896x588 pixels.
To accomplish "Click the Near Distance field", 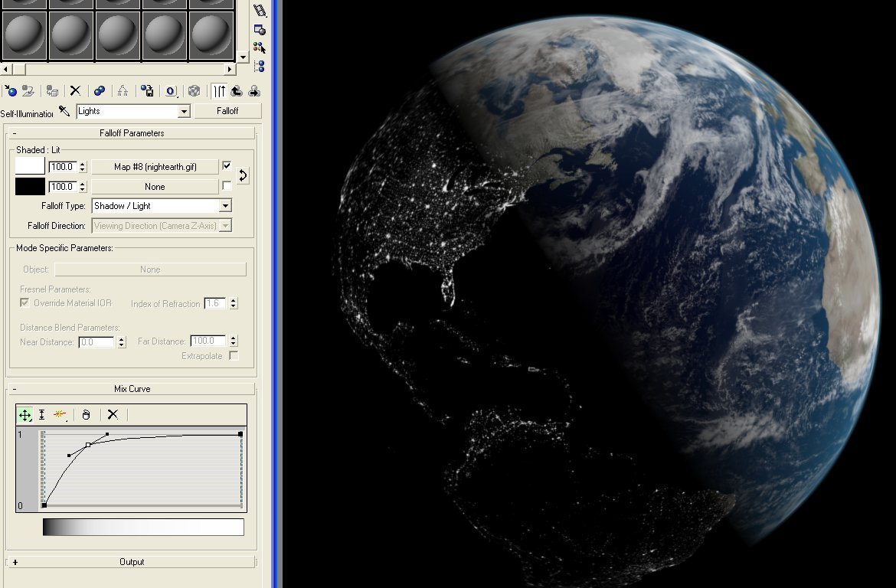I will (x=96, y=342).
